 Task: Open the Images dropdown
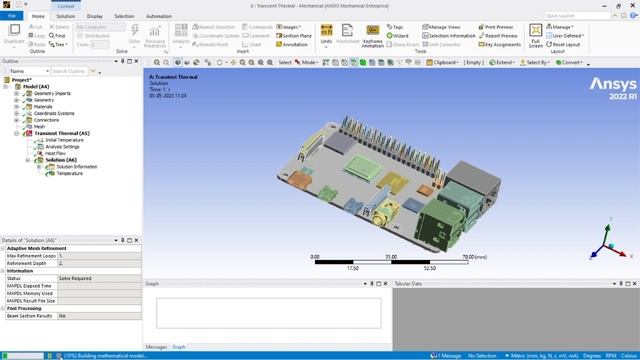(289, 27)
